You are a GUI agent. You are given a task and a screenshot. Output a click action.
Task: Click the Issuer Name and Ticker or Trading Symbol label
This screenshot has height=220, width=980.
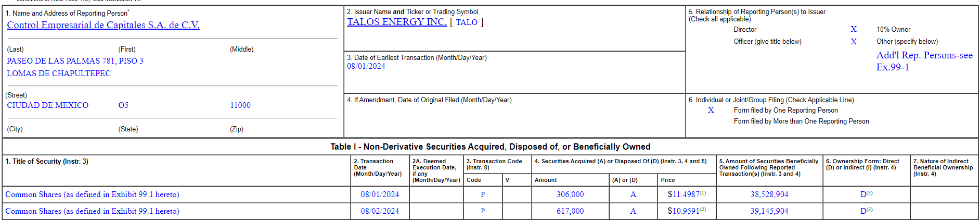pyautogui.click(x=412, y=12)
